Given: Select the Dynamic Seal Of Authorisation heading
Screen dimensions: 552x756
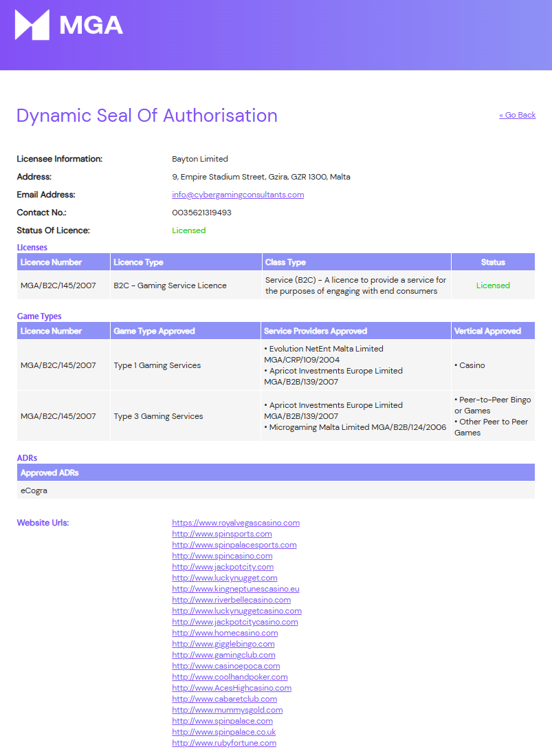Looking at the screenshot, I should click(147, 116).
